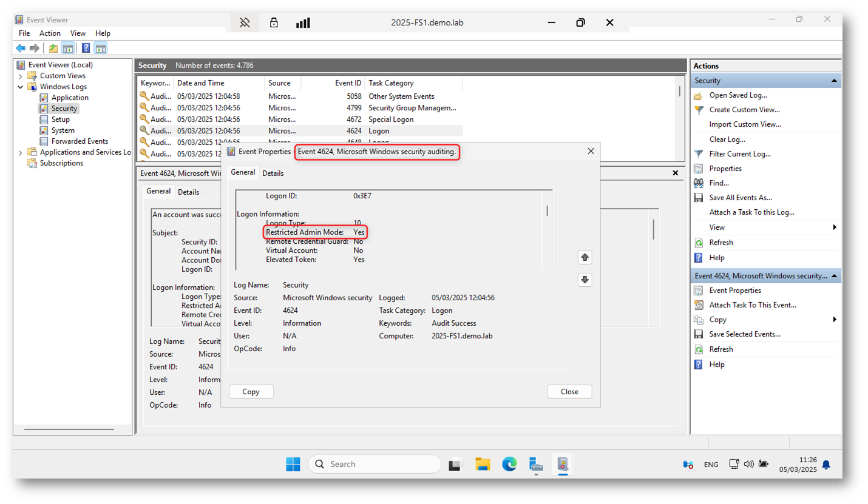The height and width of the screenshot is (504, 868).
Task: Close the preview pane with X button
Action: pos(676,173)
